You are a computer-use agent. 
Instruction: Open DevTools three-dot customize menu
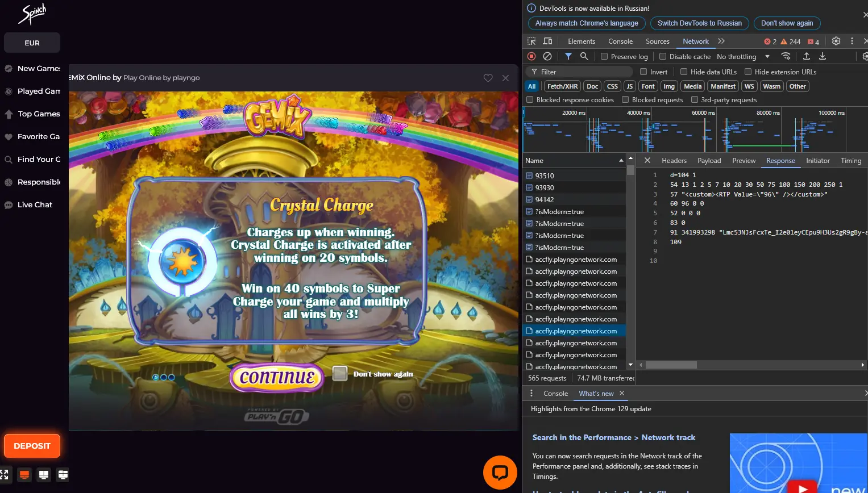pos(852,41)
